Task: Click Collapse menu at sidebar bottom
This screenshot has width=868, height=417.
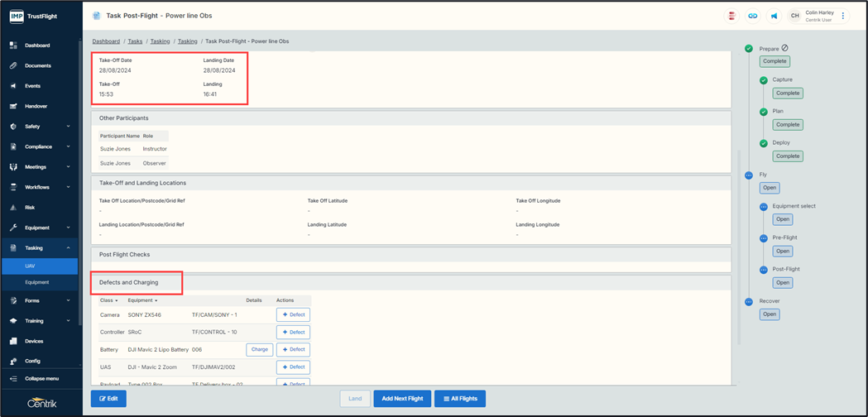Action: pyautogui.click(x=41, y=379)
